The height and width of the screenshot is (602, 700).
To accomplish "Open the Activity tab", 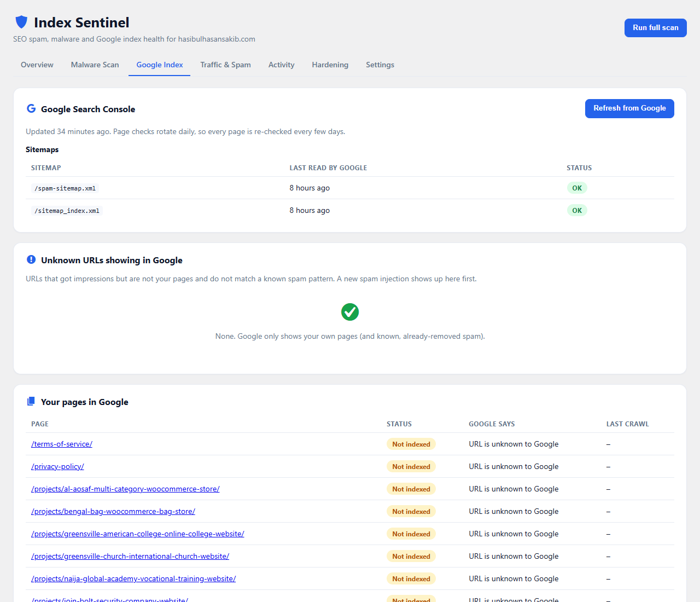I will pos(281,65).
